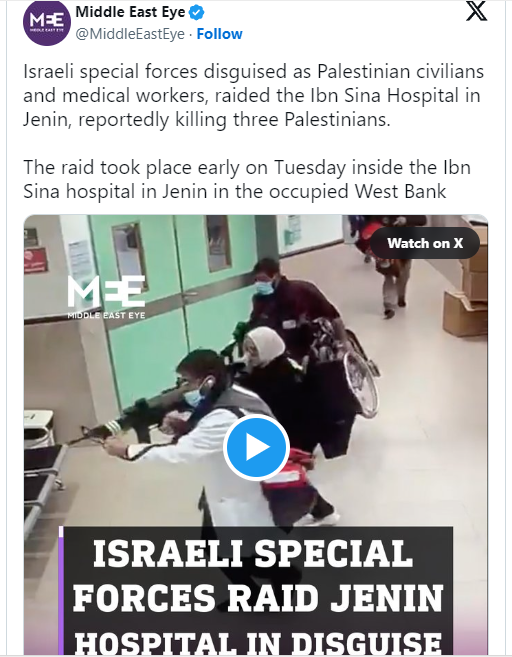512x657 pixels.
Task: Open the X logo in the tweet corner
Action: [476, 11]
